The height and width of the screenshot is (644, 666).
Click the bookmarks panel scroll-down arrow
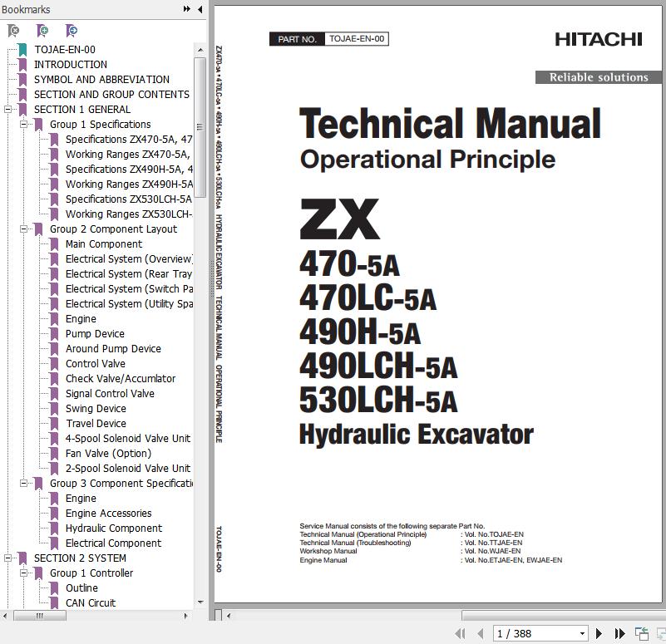coord(200,602)
